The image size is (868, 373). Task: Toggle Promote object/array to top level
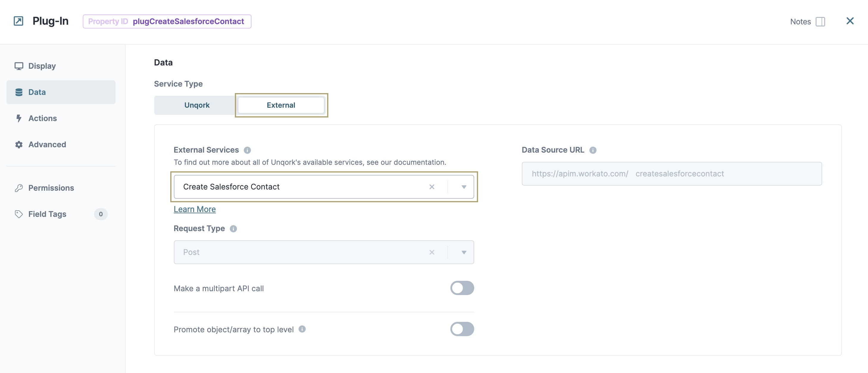click(462, 329)
